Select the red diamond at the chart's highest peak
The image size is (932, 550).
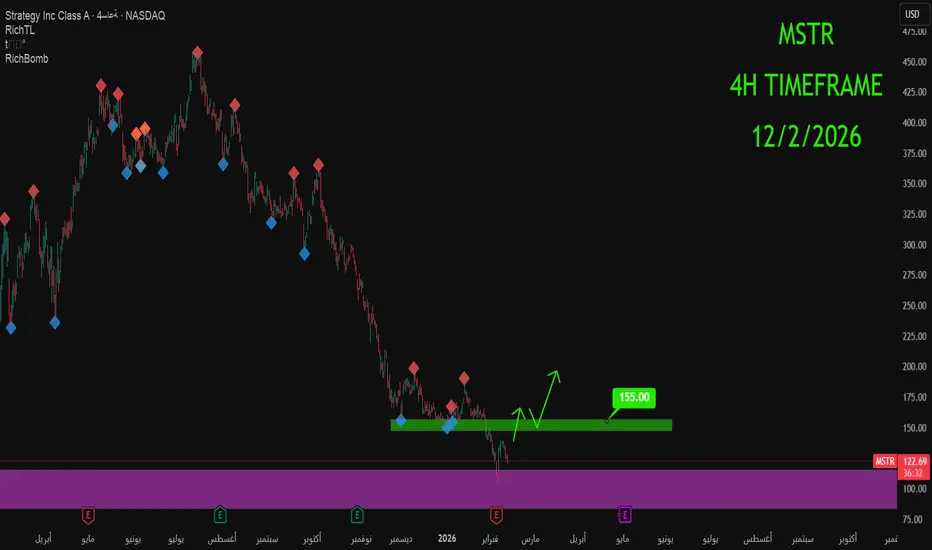[x=197, y=53]
